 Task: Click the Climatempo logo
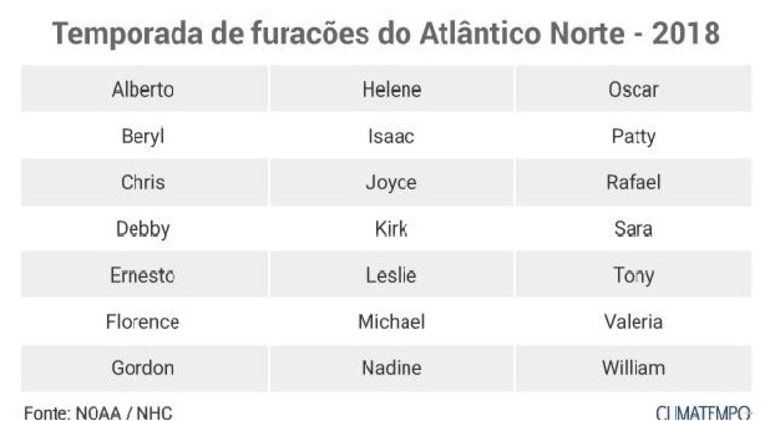click(x=703, y=413)
